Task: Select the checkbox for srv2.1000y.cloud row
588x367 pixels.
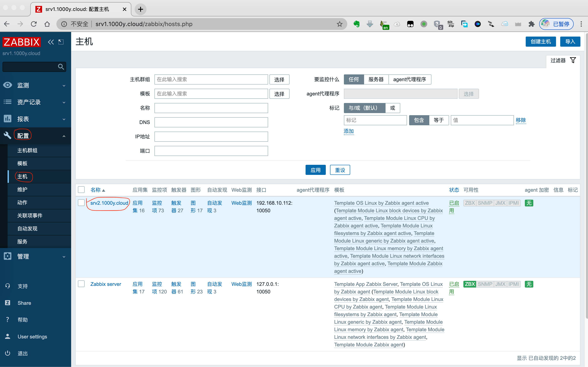Action: (x=81, y=202)
